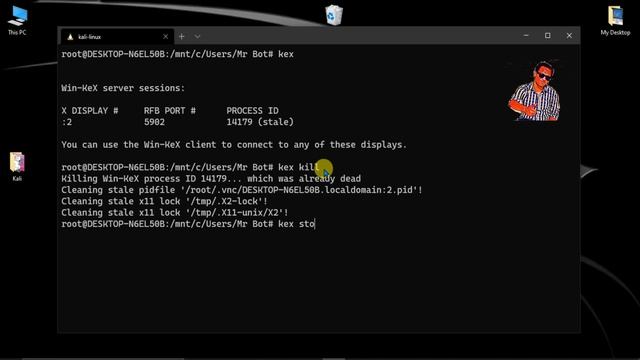Screen dimensions: 640x360
Task: Open My Desktop folder icon
Action: (615, 20)
